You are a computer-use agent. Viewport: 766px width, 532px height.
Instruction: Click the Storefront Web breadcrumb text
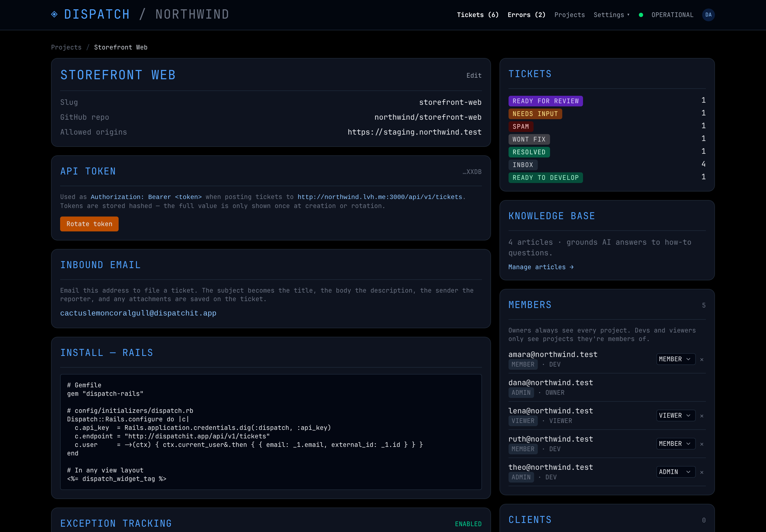click(121, 47)
